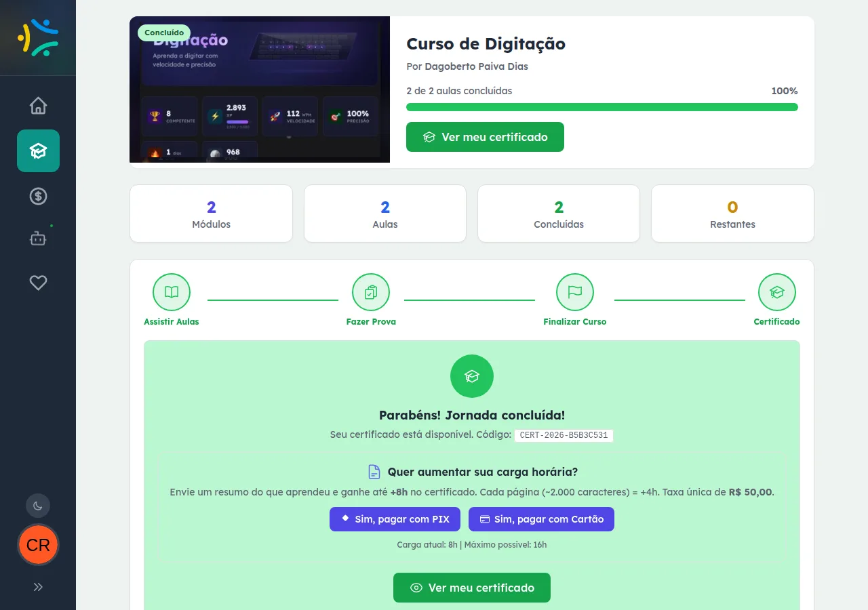
Task: Click the large green graduation cap badge
Action: click(x=472, y=376)
